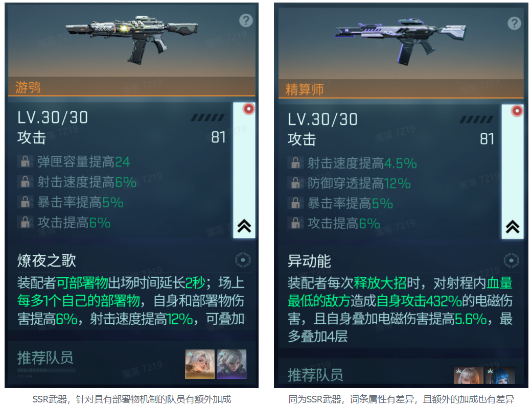Click the red target icon on 精算师 panel
Screen dimensions: 532x407
[x=517, y=111]
